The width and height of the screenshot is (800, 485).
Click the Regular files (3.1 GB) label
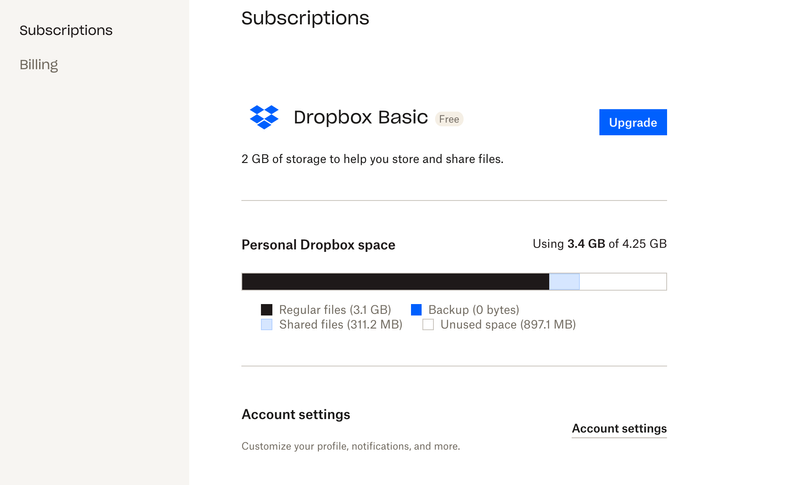tap(335, 310)
